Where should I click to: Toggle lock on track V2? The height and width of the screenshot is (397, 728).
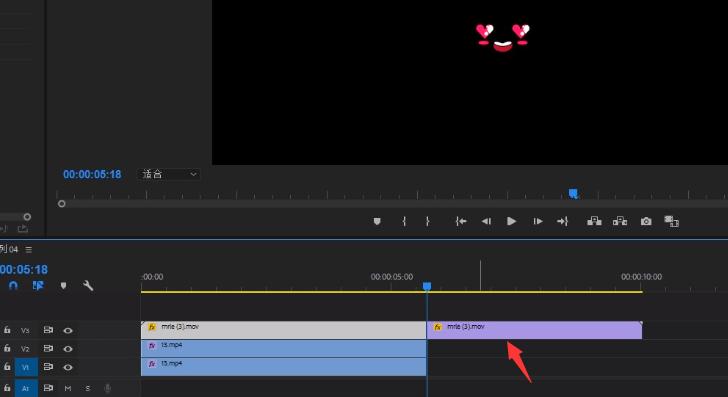(7, 348)
